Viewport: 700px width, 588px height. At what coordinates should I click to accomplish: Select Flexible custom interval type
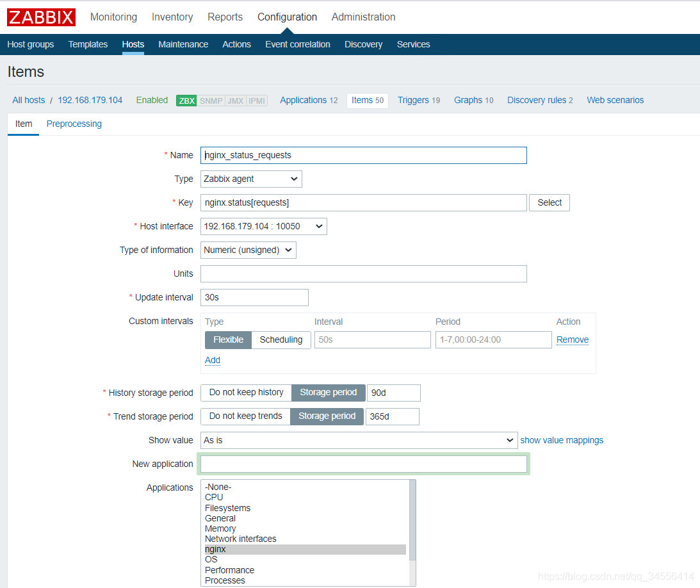228,339
